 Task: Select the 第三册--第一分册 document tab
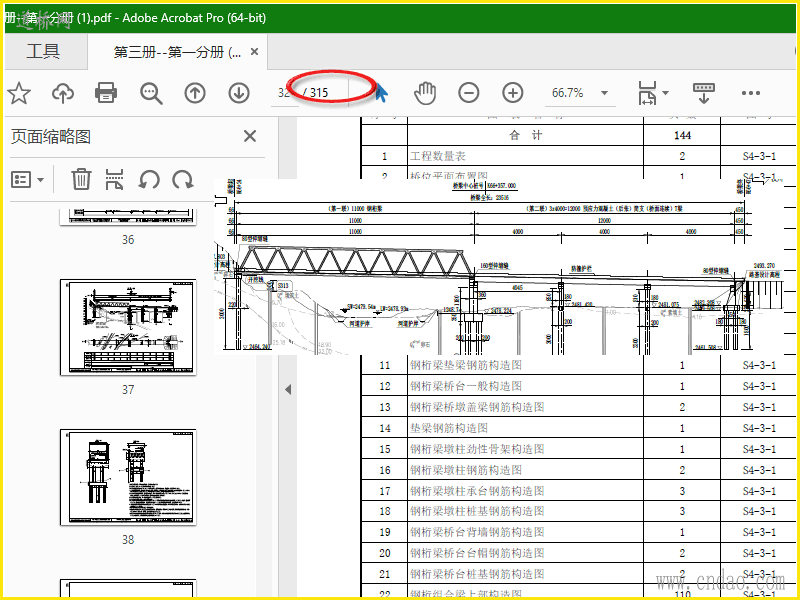tap(177, 52)
